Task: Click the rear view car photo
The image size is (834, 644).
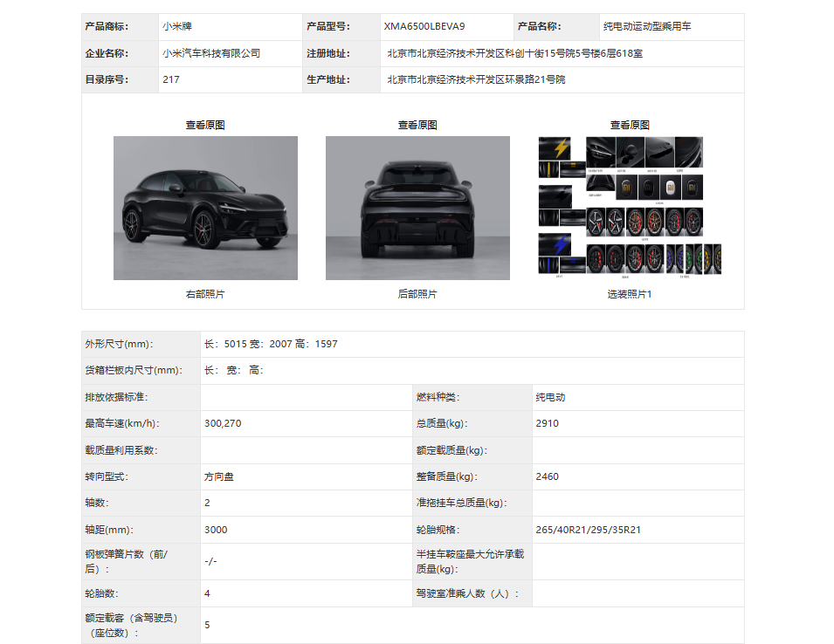Action: pyautogui.click(x=417, y=208)
